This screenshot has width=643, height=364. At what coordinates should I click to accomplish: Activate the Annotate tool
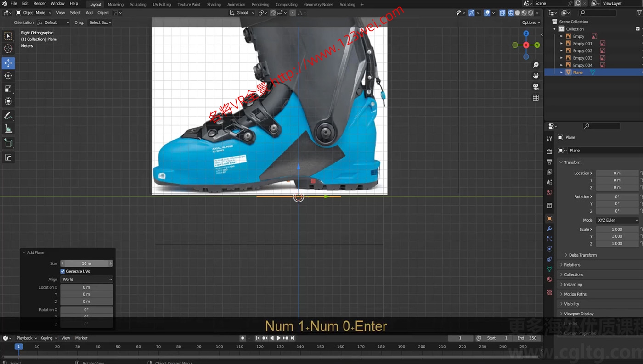8,116
